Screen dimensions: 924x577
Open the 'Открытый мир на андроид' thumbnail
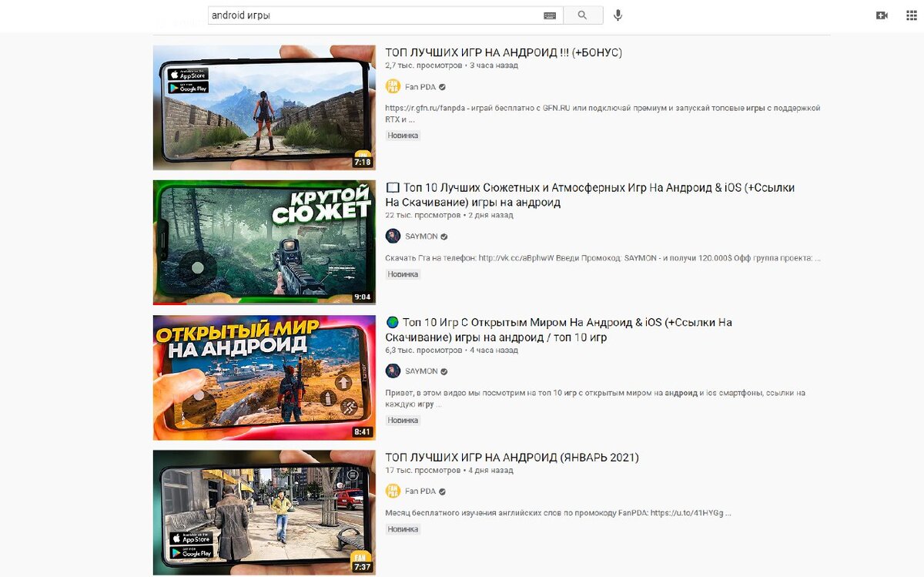click(x=264, y=377)
